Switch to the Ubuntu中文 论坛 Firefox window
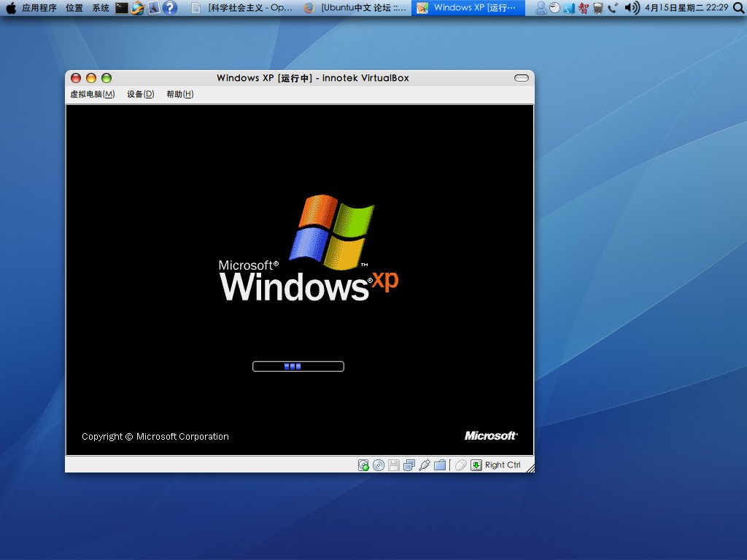 click(x=355, y=8)
